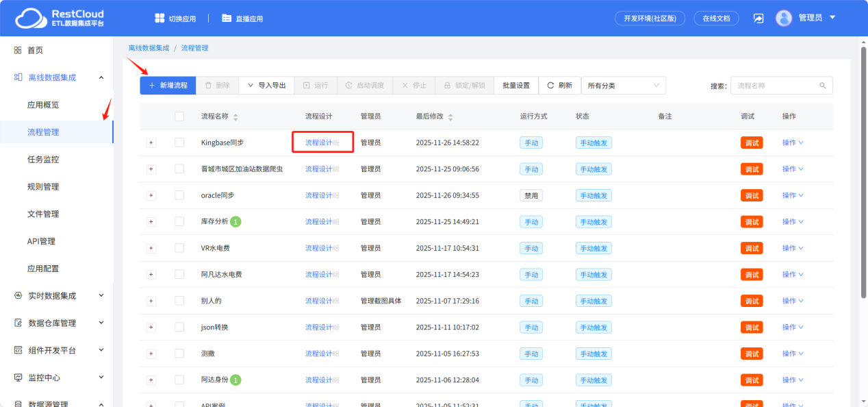
Task: Open the 所有分类 category dropdown
Action: tap(623, 86)
